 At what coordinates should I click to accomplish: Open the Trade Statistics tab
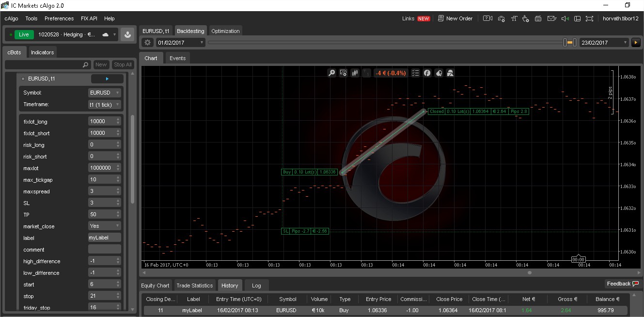point(195,285)
